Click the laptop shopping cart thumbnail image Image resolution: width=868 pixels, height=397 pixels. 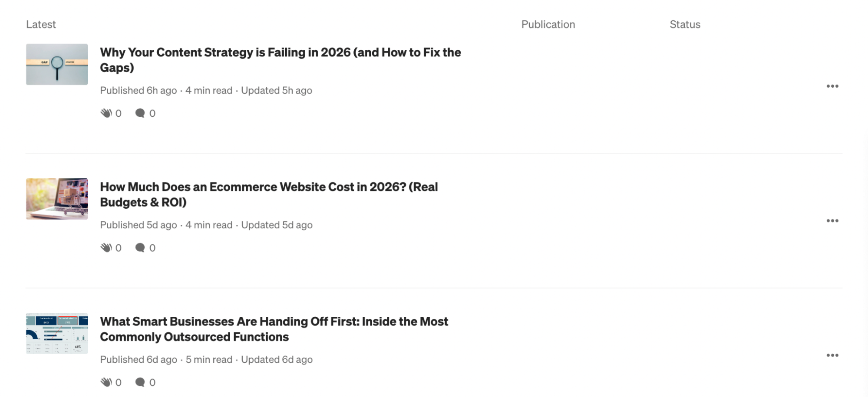tap(56, 199)
